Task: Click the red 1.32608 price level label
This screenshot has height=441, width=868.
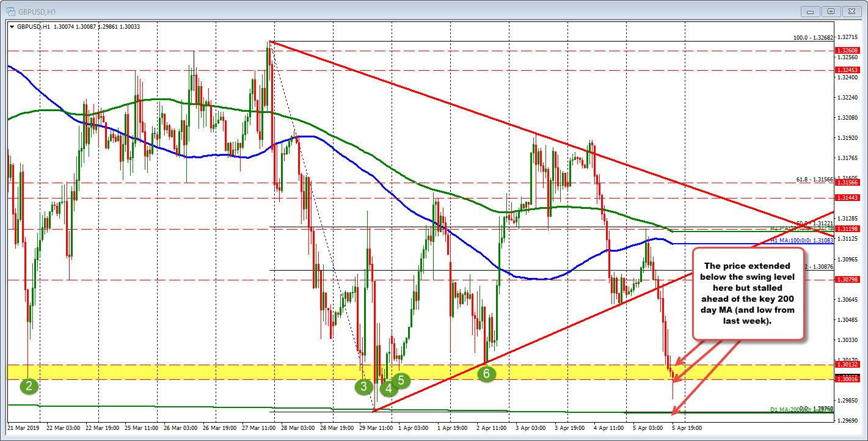Action: pyautogui.click(x=848, y=51)
